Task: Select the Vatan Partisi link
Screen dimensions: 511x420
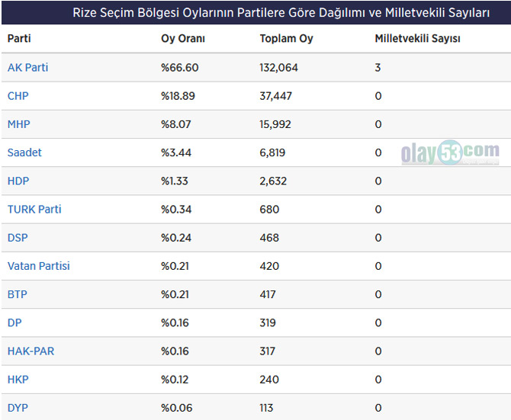Action: coord(39,266)
